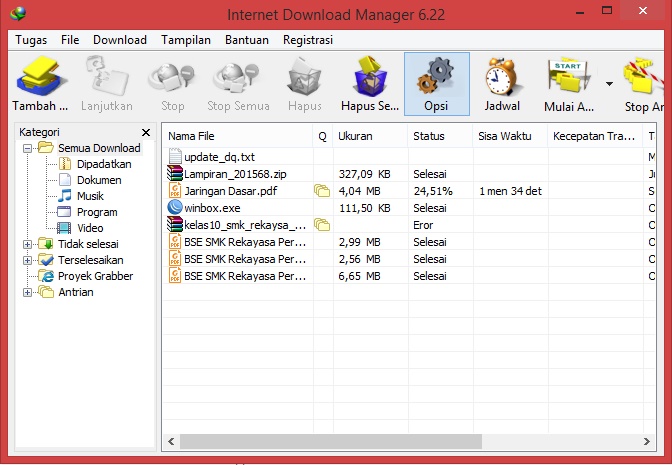Collapse the Semua Download tree node

(x=27, y=149)
